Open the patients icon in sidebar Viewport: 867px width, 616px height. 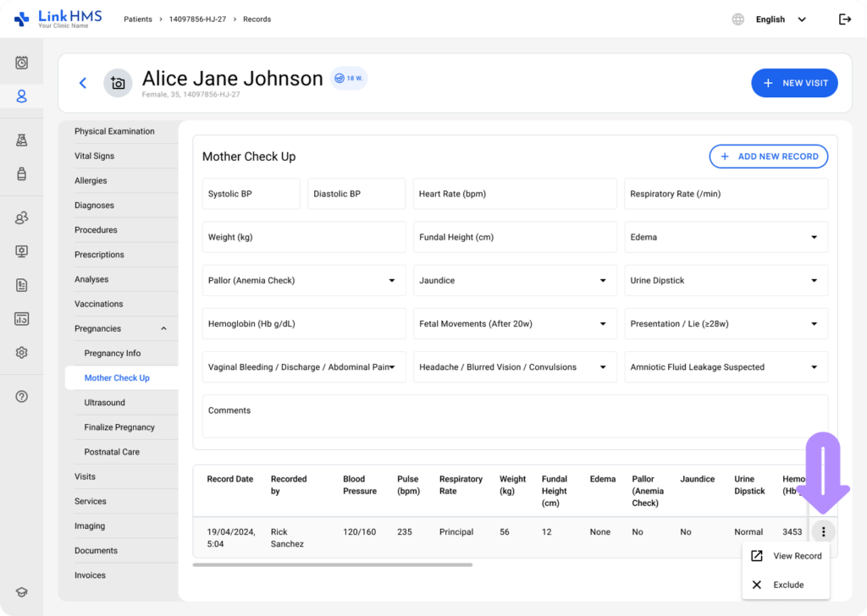pyautogui.click(x=21, y=96)
